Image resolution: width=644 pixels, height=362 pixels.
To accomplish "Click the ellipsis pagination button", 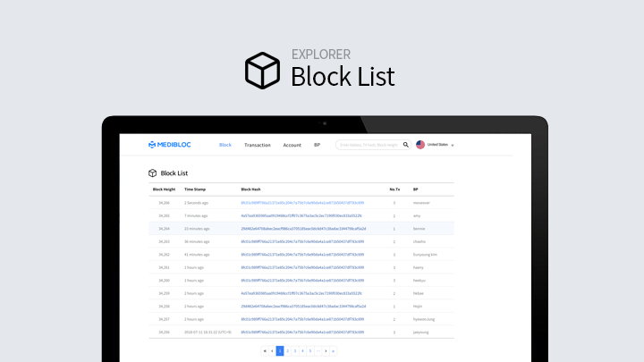I will coord(318,351).
